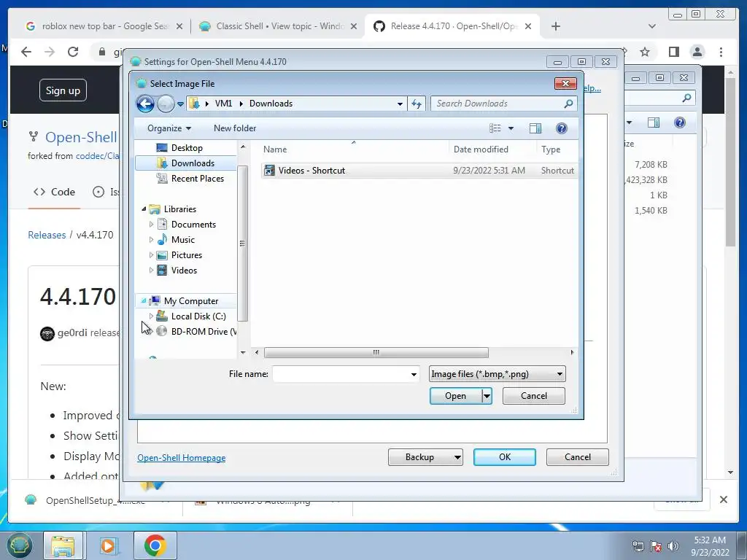747x560 pixels.
Task: Go back in Select Image File dialog
Action: (x=145, y=104)
